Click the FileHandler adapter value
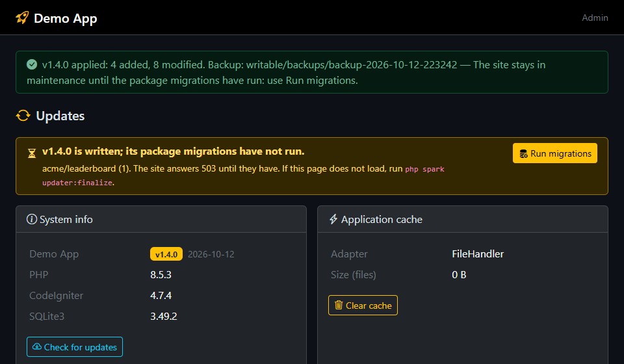 tap(478, 253)
